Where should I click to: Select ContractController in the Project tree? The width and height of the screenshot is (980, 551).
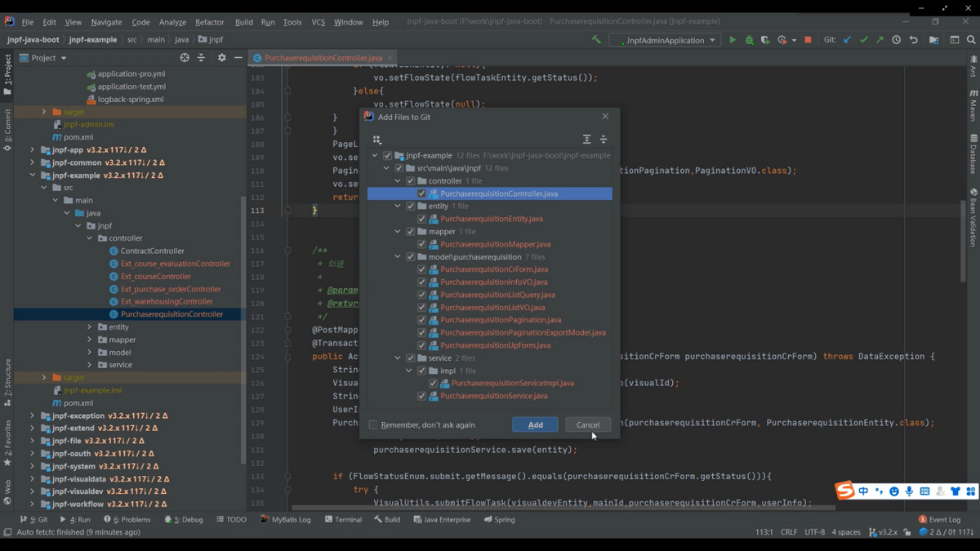[x=152, y=251]
